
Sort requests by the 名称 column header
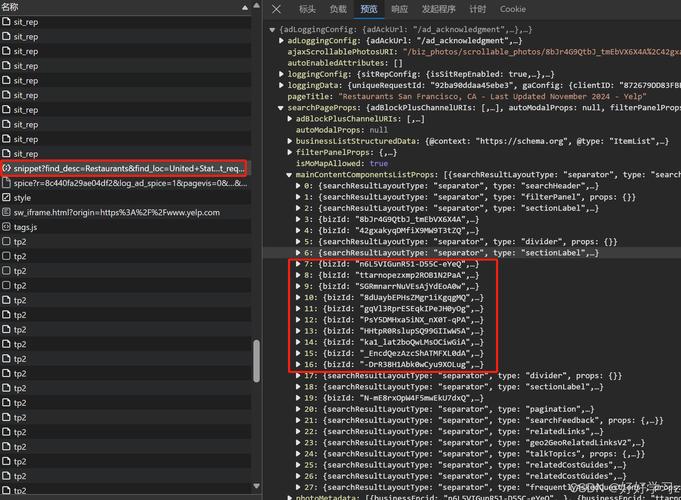pyautogui.click(x=125, y=7)
